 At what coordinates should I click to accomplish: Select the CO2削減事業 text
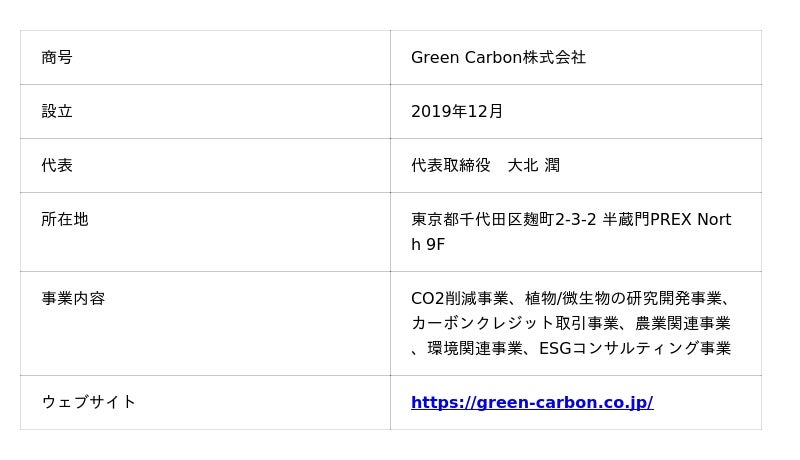pos(458,298)
